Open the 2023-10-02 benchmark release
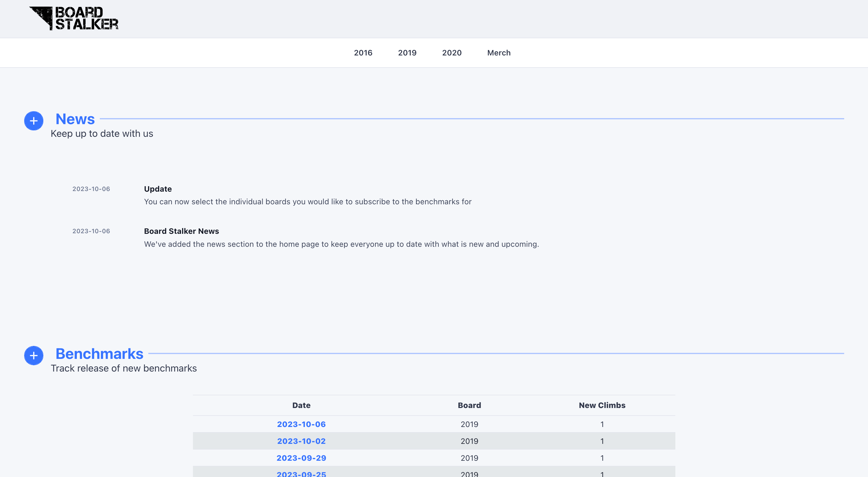Screen dimensions: 868x477 301,441
